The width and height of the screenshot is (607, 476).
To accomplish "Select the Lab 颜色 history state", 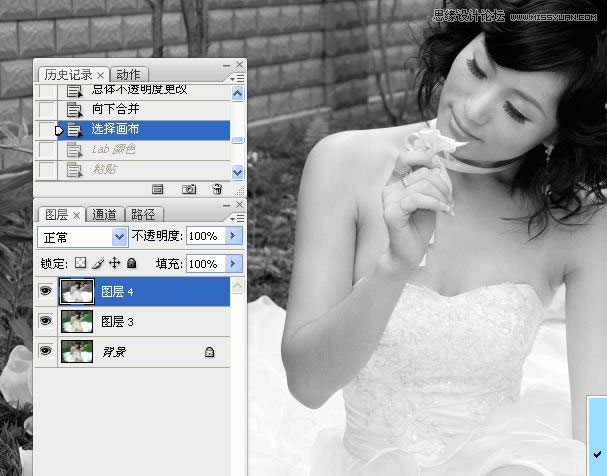I will tap(113, 149).
